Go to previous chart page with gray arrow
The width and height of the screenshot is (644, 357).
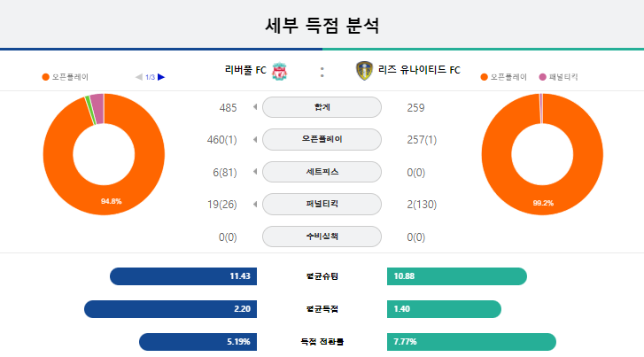(x=139, y=77)
